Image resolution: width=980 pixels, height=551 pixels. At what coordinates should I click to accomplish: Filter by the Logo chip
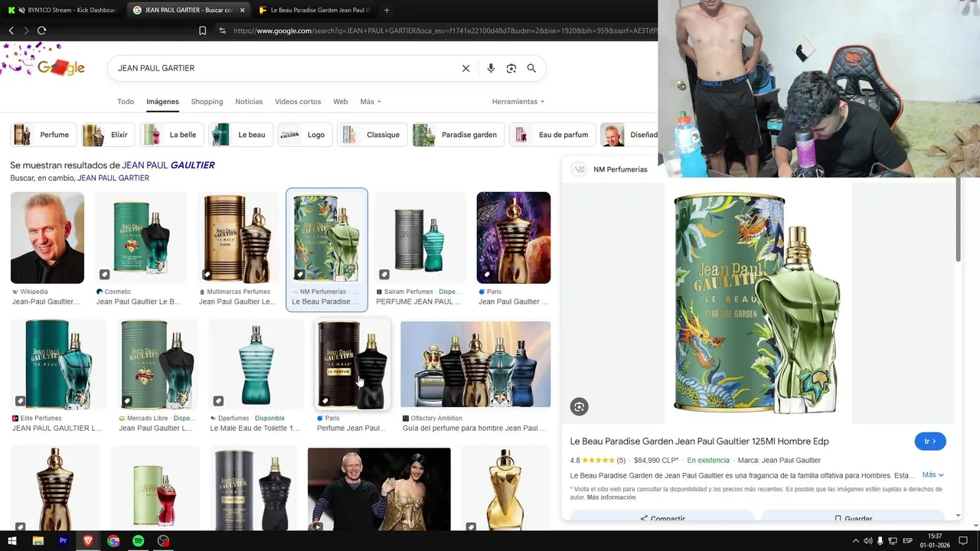pos(305,135)
